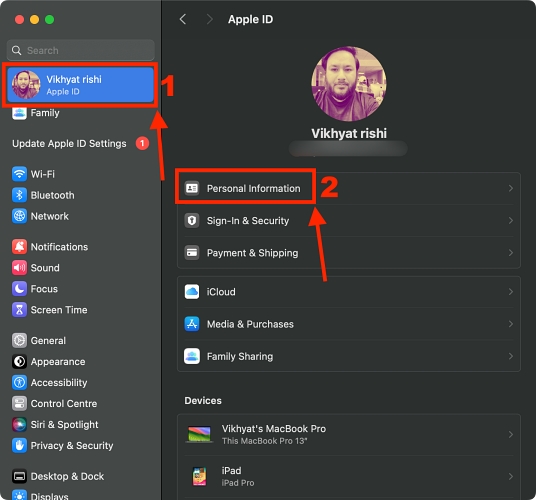Click the iCloud cloud icon

tap(192, 292)
